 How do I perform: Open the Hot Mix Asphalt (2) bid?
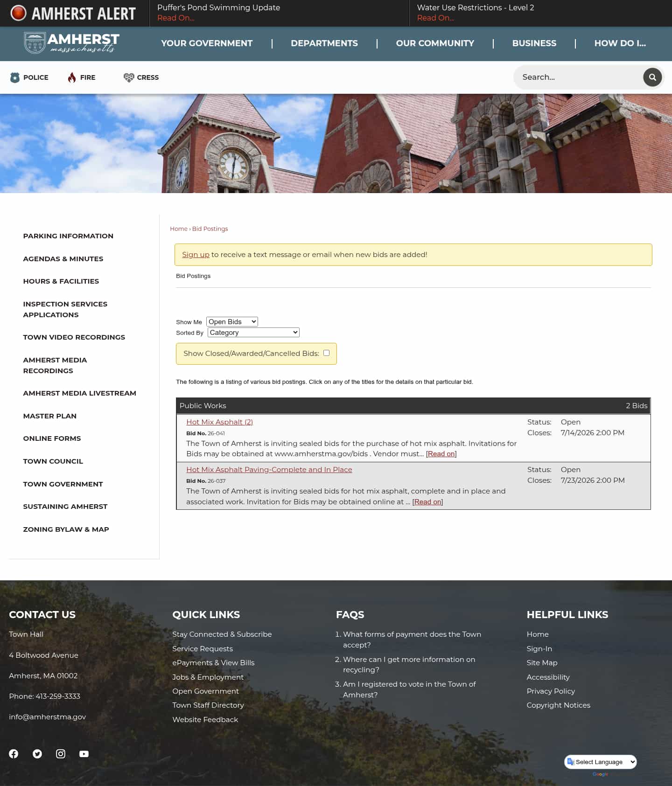click(x=219, y=422)
